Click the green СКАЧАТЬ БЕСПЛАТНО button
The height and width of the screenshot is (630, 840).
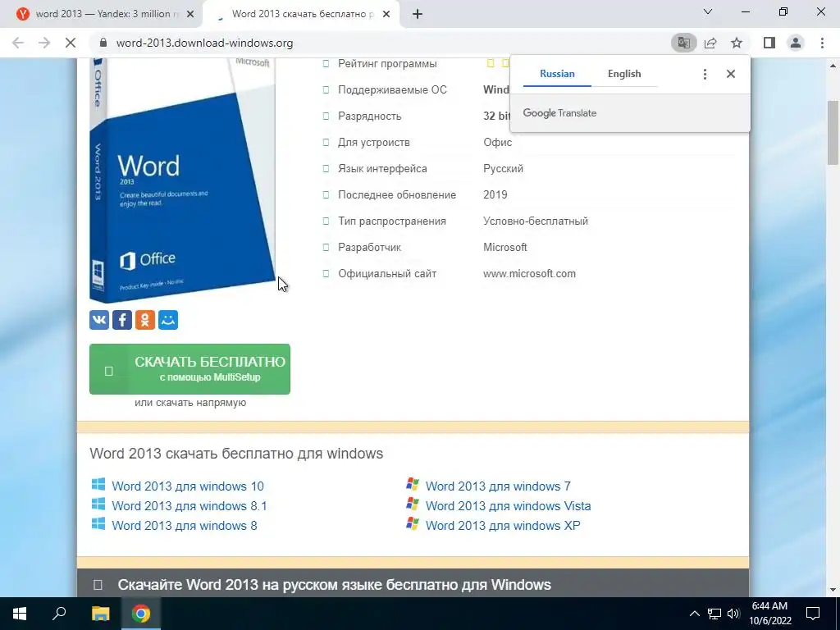pos(189,369)
